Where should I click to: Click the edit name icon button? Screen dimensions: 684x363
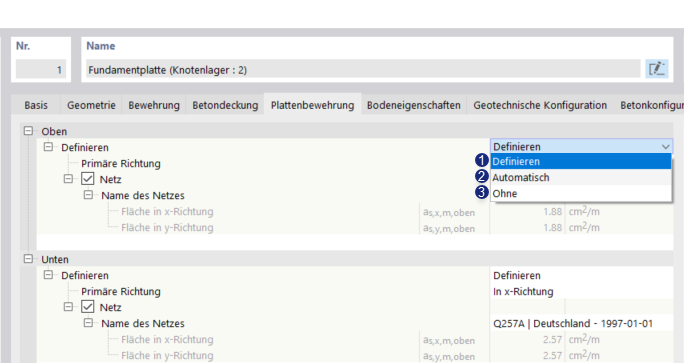657,69
